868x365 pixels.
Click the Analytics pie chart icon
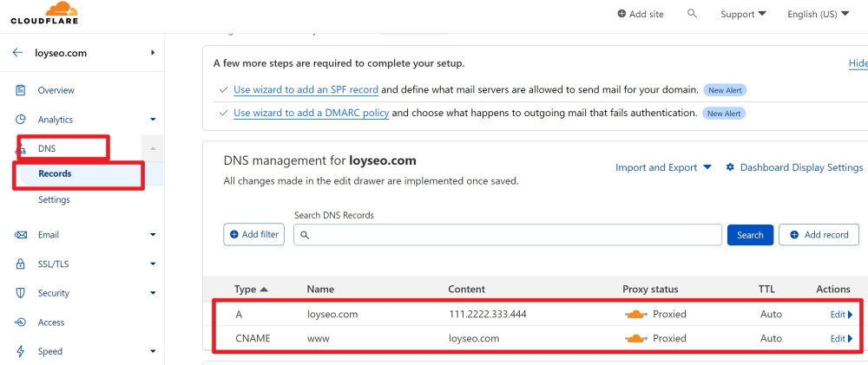21,120
